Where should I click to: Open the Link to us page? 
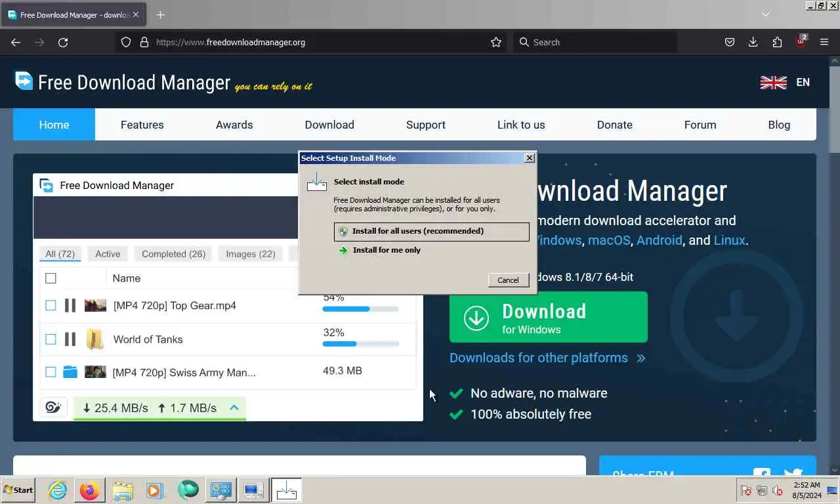pos(521,125)
